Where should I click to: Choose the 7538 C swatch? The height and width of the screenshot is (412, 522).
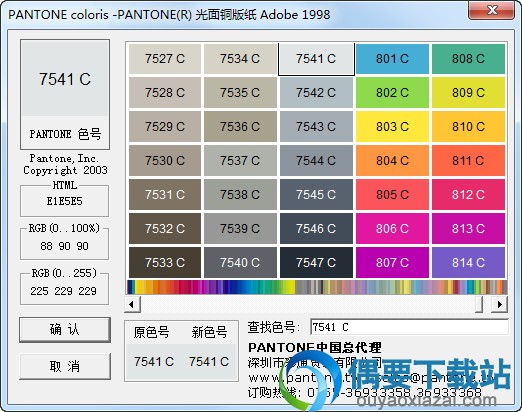click(x=240, y=195)
